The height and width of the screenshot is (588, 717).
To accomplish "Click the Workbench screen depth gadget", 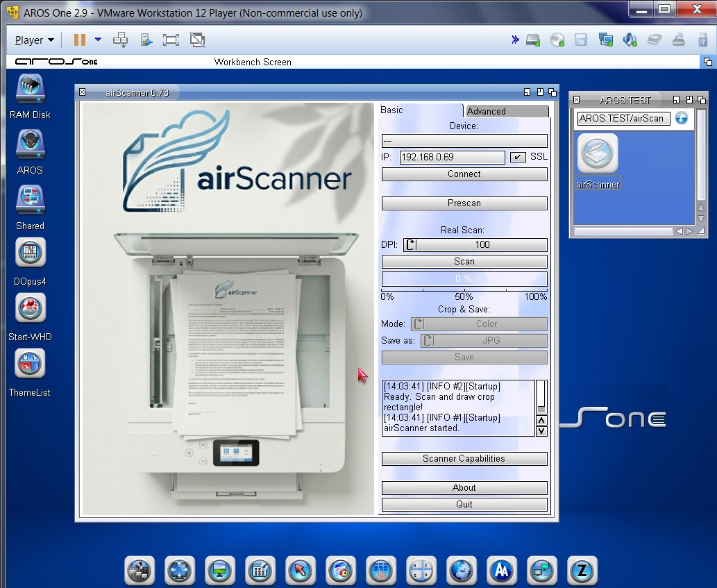I will pyautogui.click(x=707, y=62).
